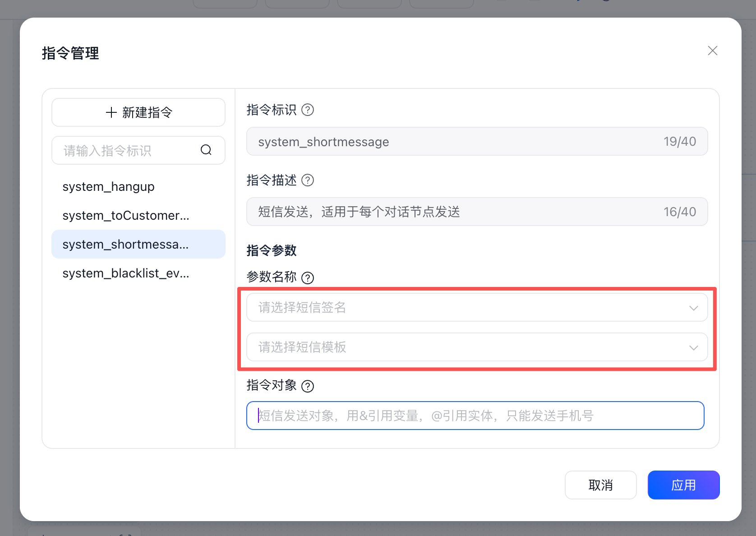
Task: Click the chevron on 请选择短信签名 dropdown
Action: [693, 308]
